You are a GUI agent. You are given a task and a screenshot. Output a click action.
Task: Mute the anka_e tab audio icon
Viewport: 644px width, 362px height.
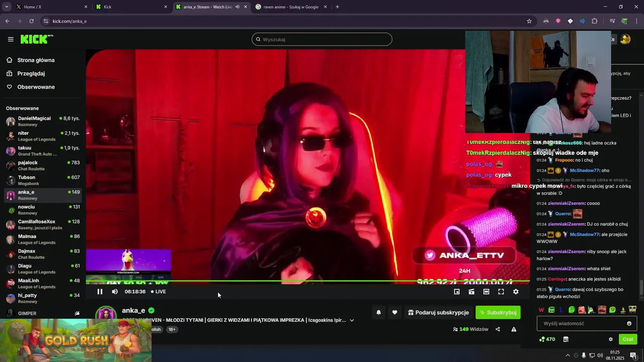237,7
